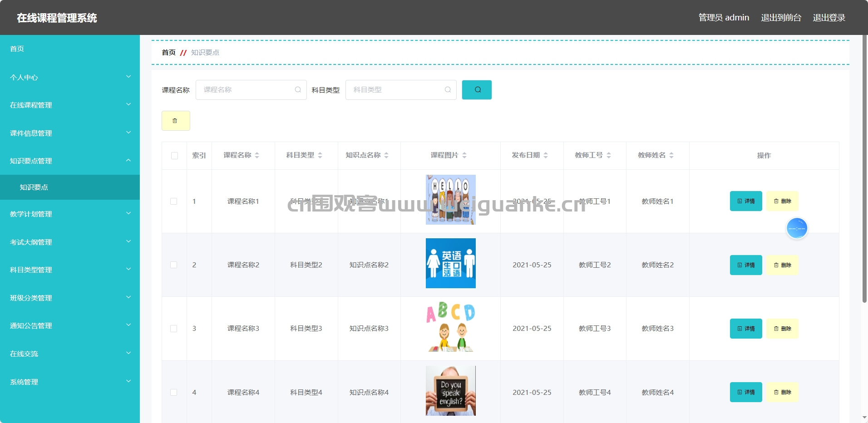Expand 科目类型管理 sidebar menu
Image resolution: width=868 pixels, height=423 pixels.
(70, 270)
